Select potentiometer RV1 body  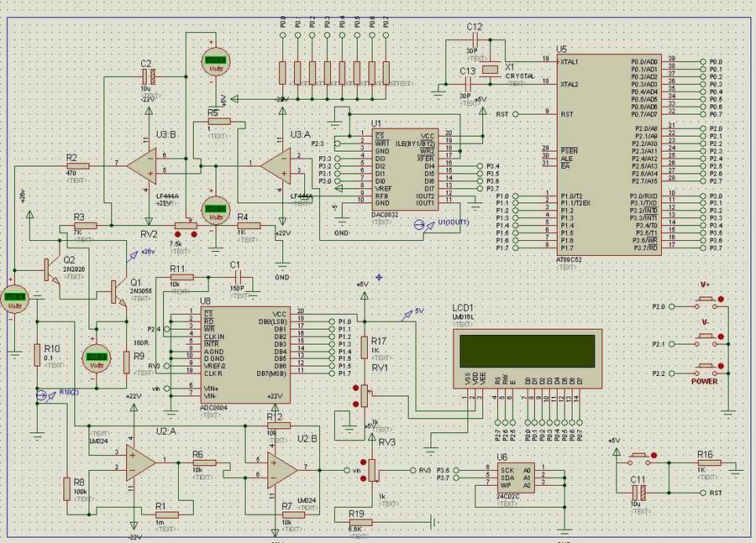pyautogui.click(x=365, y=396)
